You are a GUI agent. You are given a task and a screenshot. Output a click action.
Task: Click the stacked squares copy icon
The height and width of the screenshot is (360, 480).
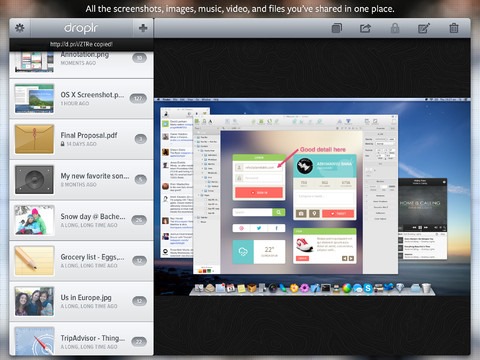[x=337, y=28]
